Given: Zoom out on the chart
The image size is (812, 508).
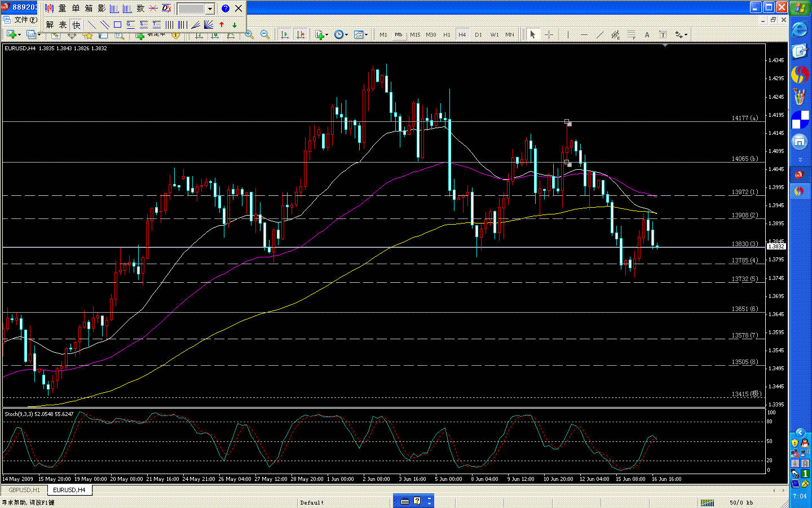Looking at the screenshot, I should (265, 34).
